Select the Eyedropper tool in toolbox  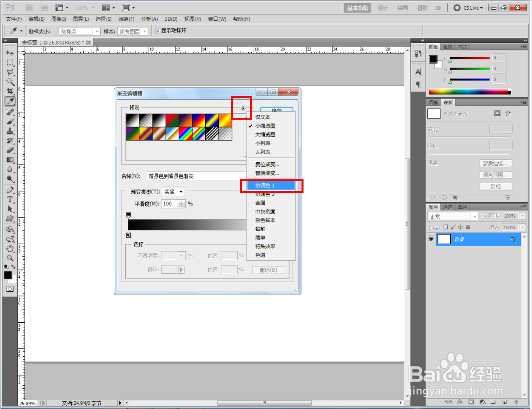pyautogui.click(x=10, y=101)
